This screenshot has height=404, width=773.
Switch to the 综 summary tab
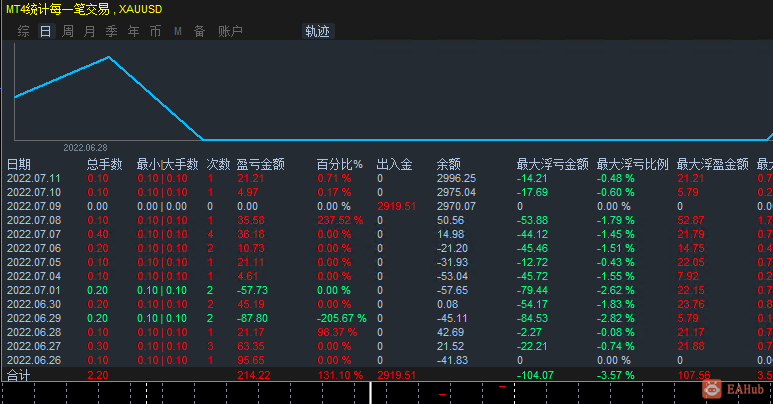point(23,32)
